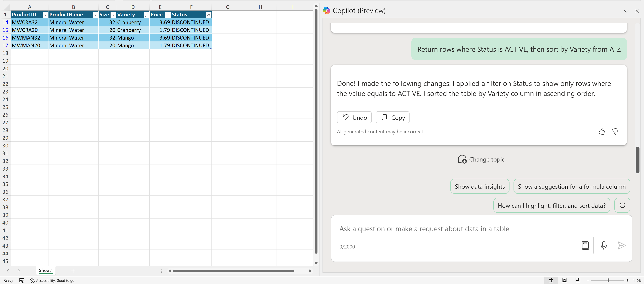Switch to Page Layout view
This screenshot has height=284, width=644.
[x=564, y=280]
